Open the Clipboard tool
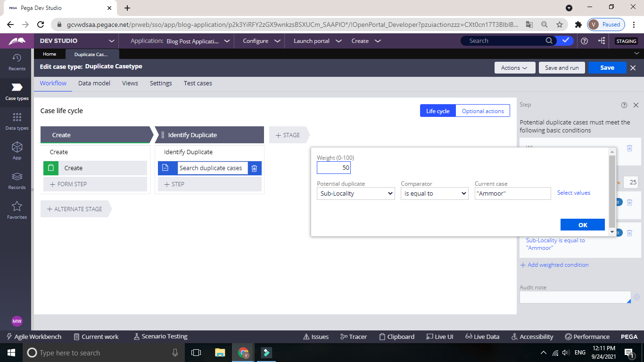This screenshot has width=644, height=362. tap(396, 337)
